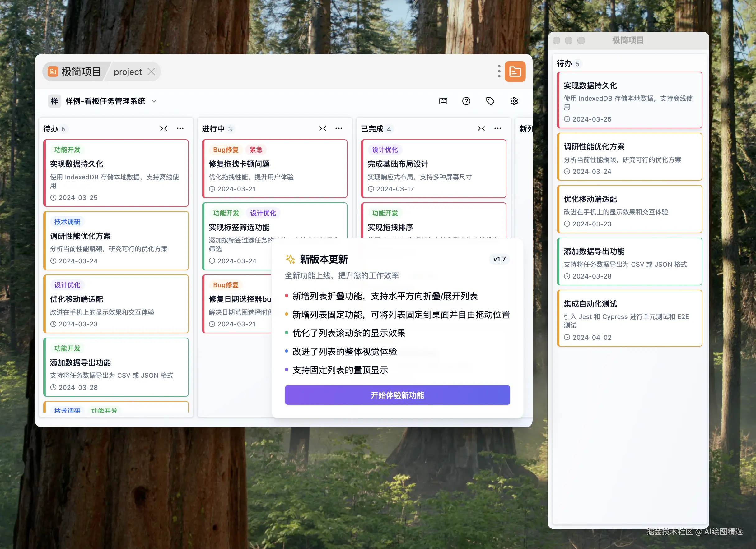Click the three-dot menu in the title bar
This screenshot has width=756, height=549.
click(499, 71)
